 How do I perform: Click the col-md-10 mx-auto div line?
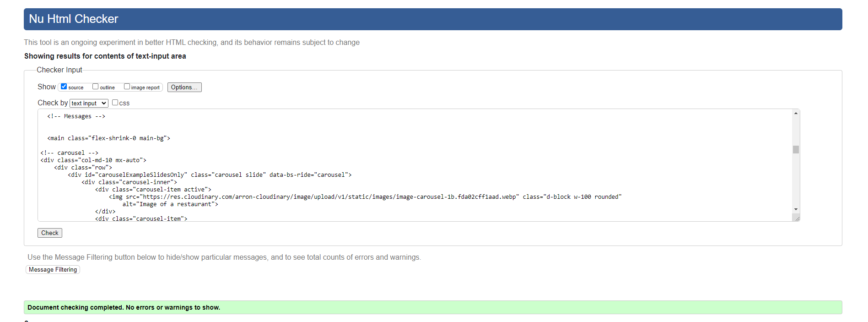pos(93,160)
